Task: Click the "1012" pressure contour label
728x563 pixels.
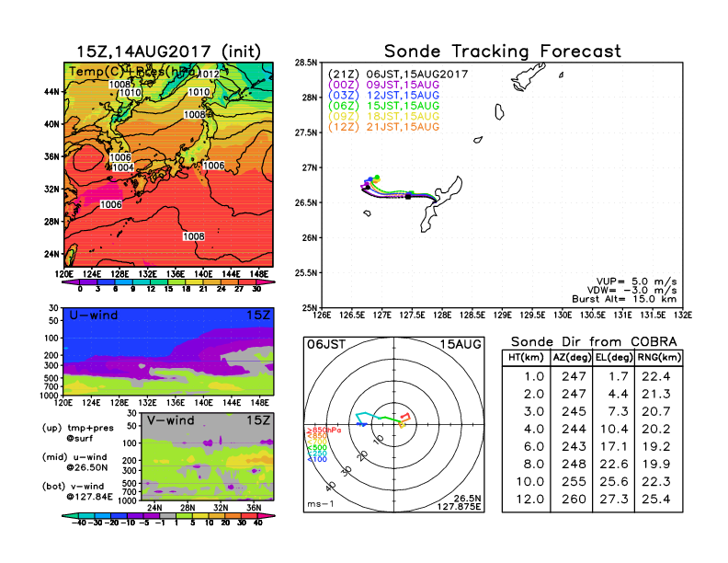Action: click(209, 74)
